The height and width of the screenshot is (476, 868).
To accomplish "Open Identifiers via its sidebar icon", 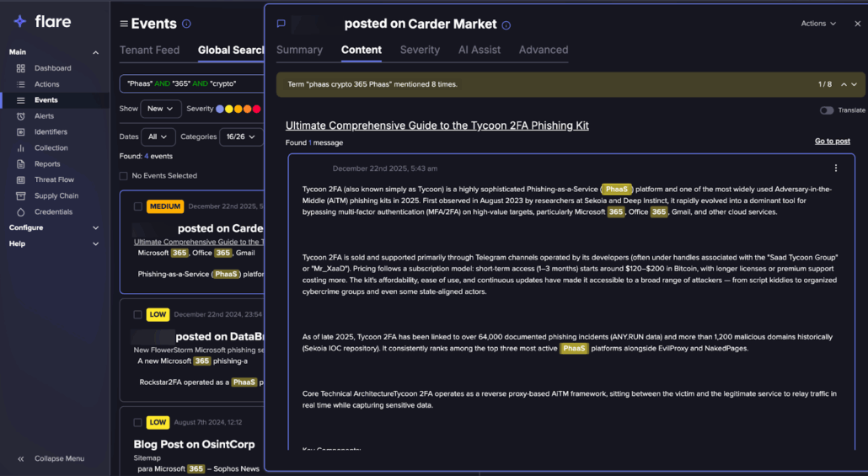I will (21, 132).
